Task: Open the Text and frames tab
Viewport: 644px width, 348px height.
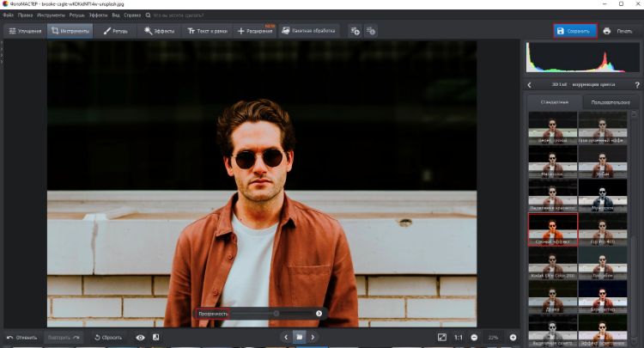Action: [207, 31]
